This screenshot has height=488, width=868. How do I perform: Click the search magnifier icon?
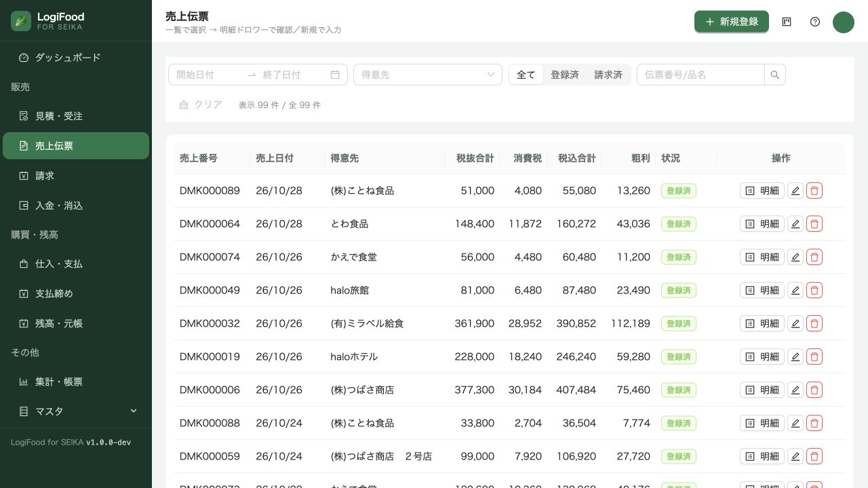click(x=775, y=75)
